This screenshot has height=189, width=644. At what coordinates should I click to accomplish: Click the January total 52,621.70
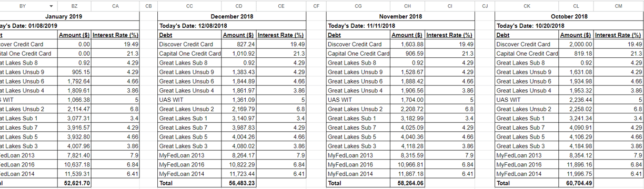(x=74, y=184)
